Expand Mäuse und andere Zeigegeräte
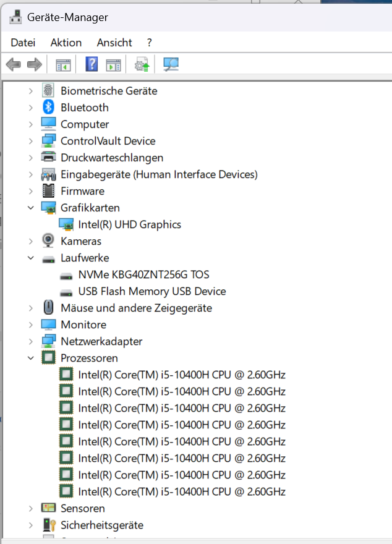The image size is (392, 544). (x=31, y=308)
